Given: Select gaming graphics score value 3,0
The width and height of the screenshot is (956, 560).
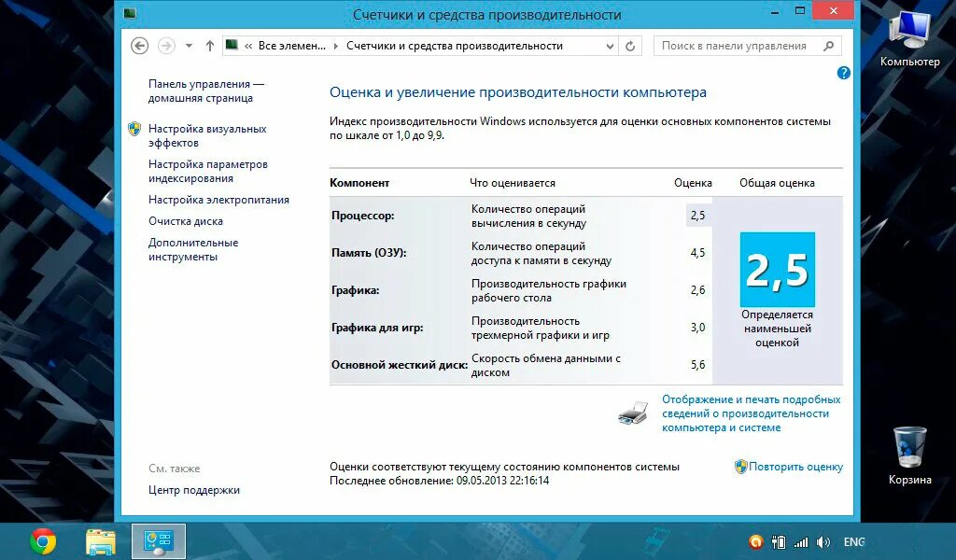Looking at the screenshot, I should (698, 328).
